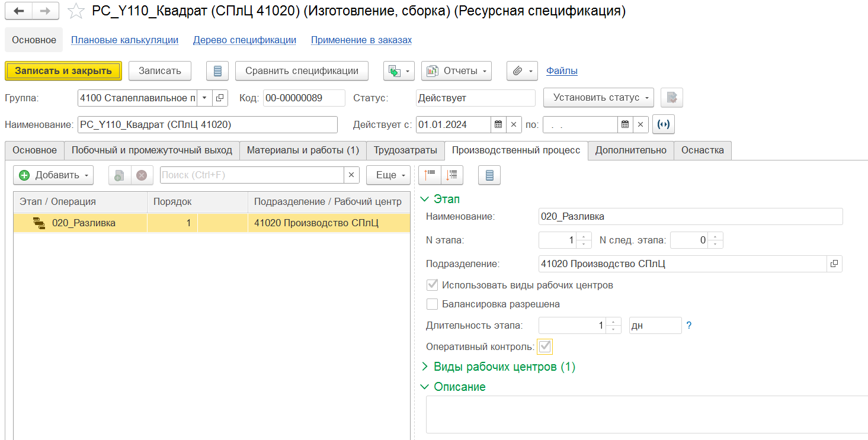Screen dimensions: 868x440
Task: Go back with the left arrow
Action: click(19, 11)
